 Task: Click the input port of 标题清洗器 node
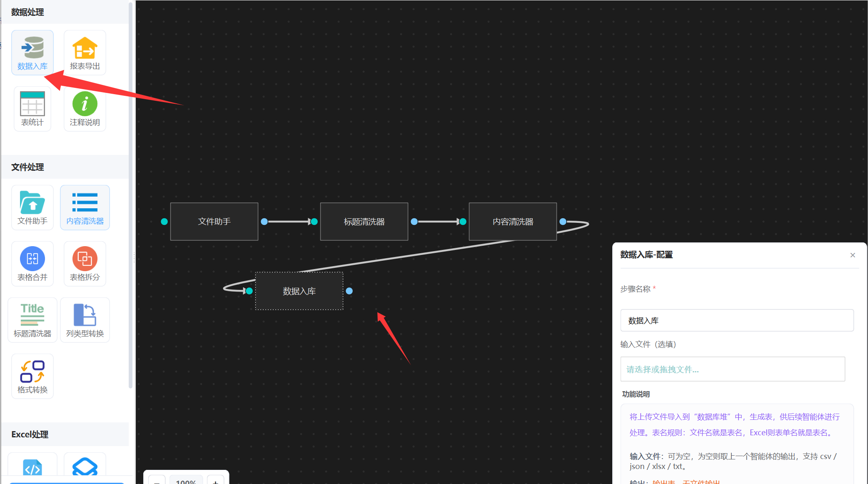pyautogui.click(x=314, y=222)
